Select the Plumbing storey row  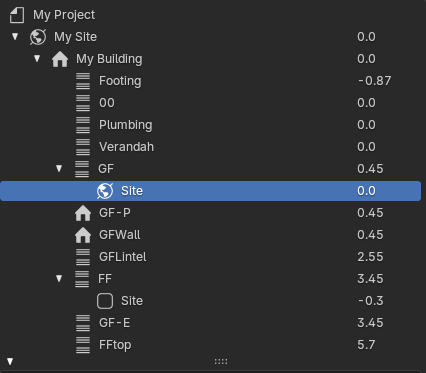pyautogui.click(x=211, y=125)
